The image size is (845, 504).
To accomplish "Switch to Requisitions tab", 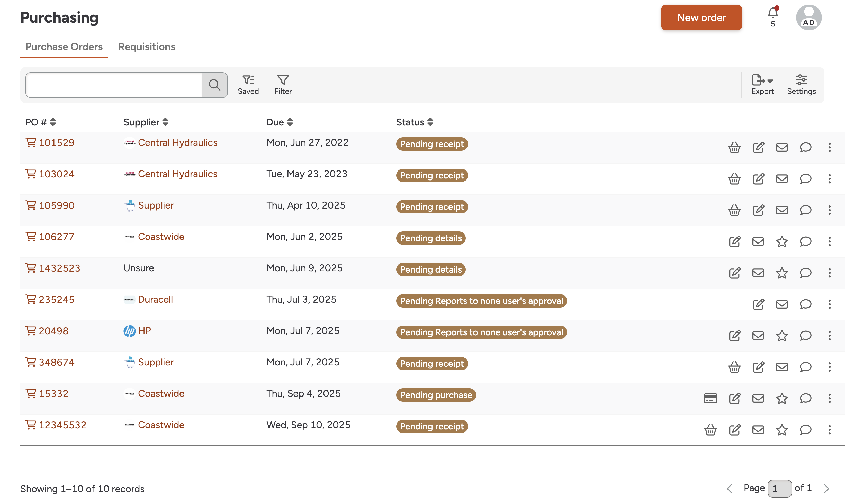I will tap(146, 47).
